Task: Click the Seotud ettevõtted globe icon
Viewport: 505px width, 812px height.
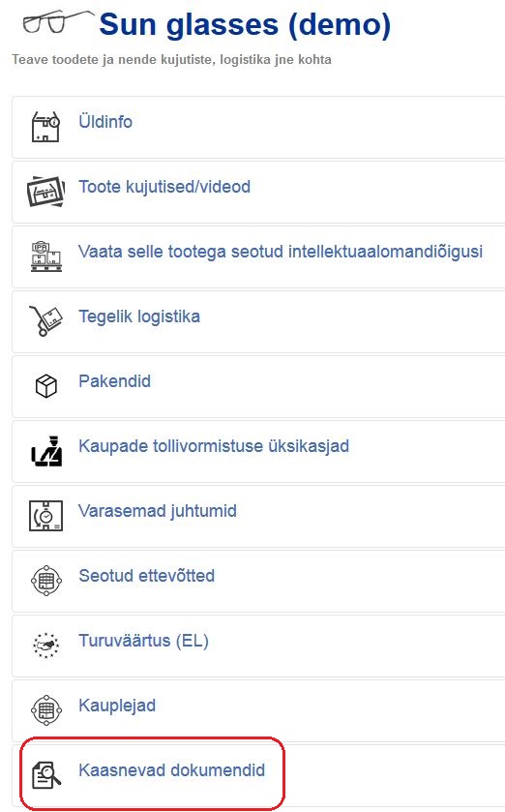Action: 46,581
